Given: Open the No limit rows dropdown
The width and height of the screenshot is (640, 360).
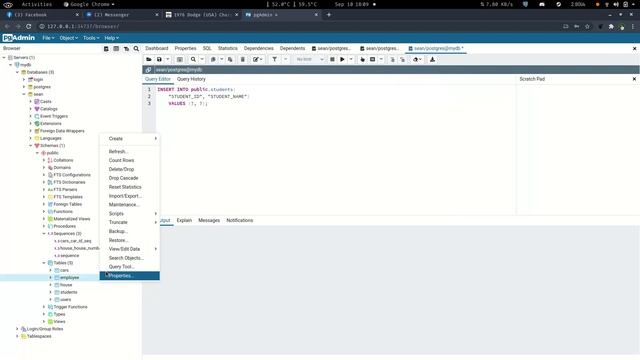Looking at the screenshot, I should click(x=310, y=60).
